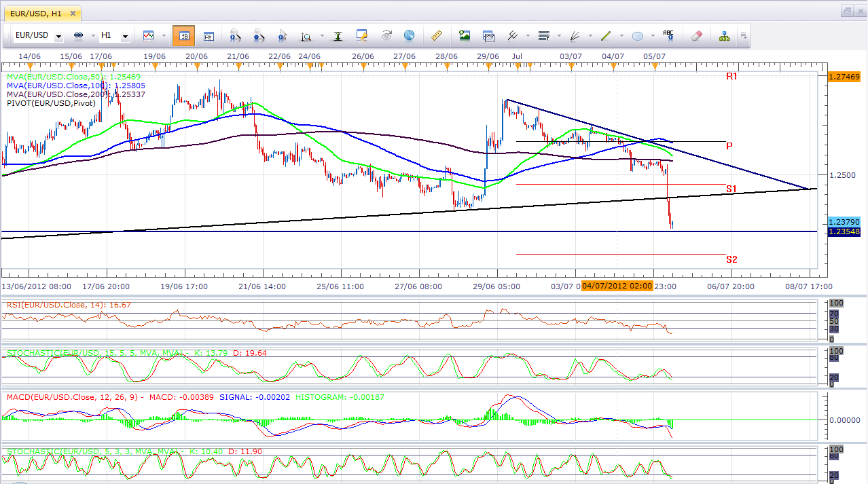Open the EUR/USD symbol dropdown
Image resolution: width=868 pixels, height=484 pixels.
coord(59,36)
